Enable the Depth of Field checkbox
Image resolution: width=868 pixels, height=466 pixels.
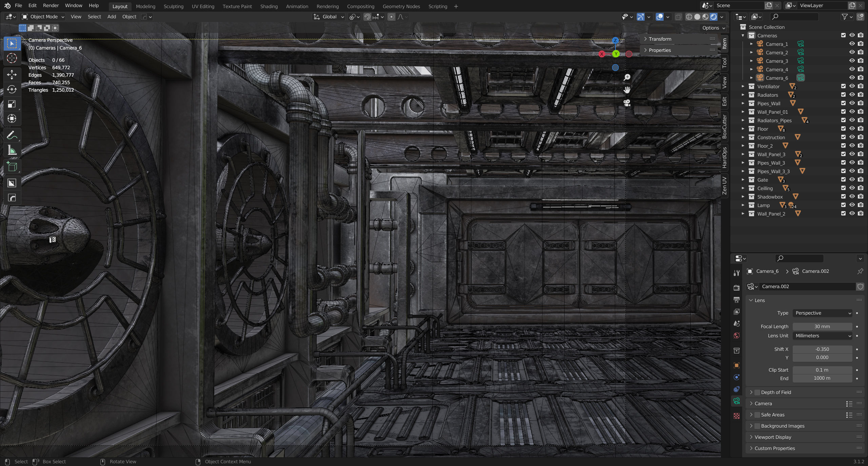[757, 392]
